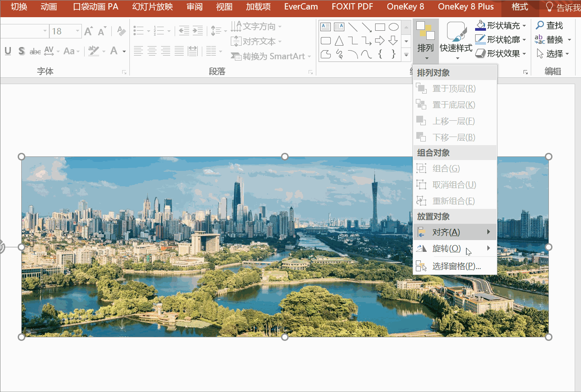The height and width of the screenshot is (392, 581).
Task: Click the 查找 (Find) button
Action: point(553,26)
